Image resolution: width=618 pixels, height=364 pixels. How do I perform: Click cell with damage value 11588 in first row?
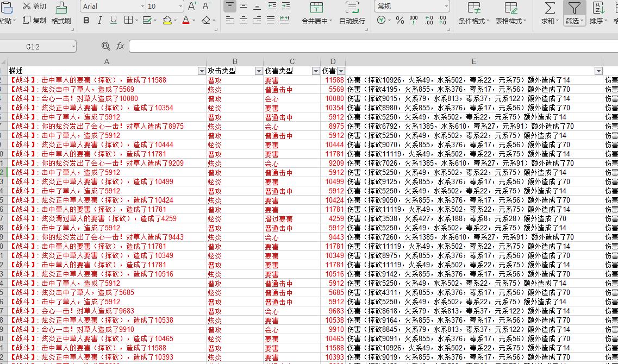333,80
